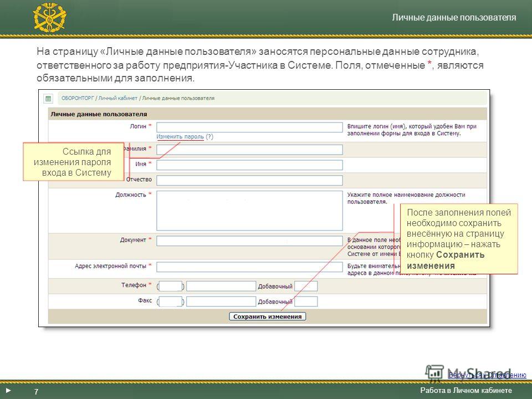Click the Личные данные пользователя breadcrumb item
This screenshot has height=399, width=532.
178,98
